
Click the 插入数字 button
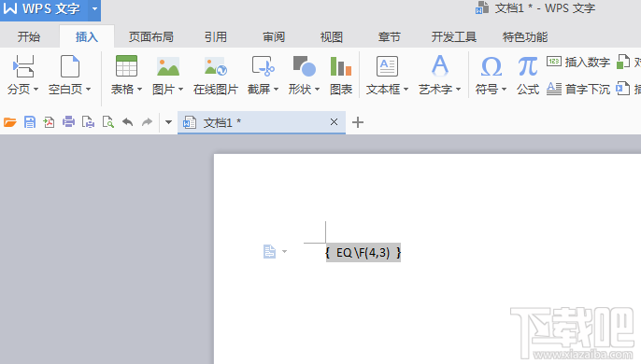coord(578,63)
